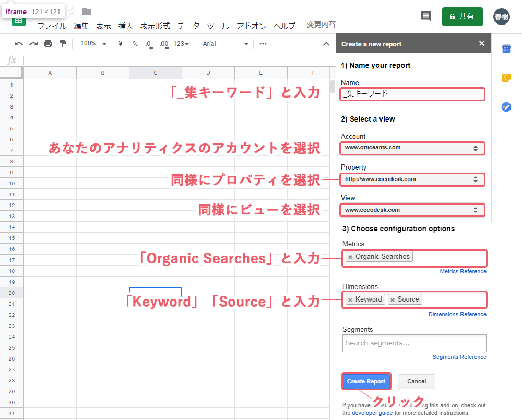Click the Cancel button

click(x=417, y=381)
